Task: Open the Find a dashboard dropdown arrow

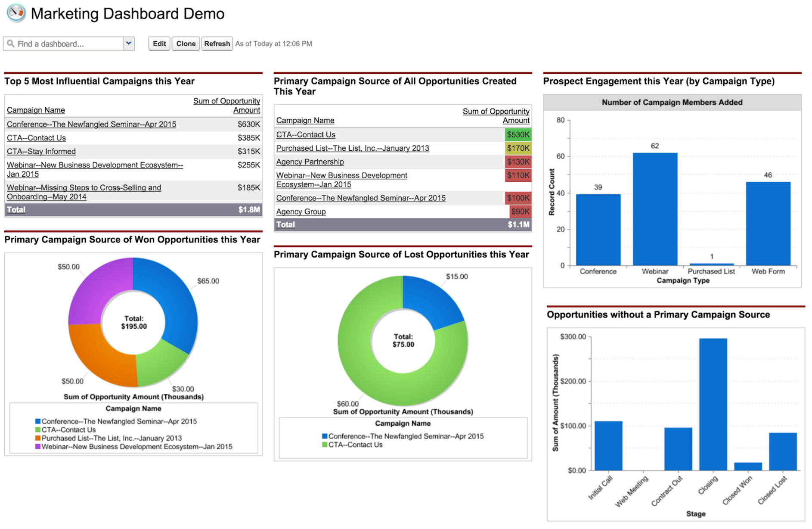Action: coord(128,44)
